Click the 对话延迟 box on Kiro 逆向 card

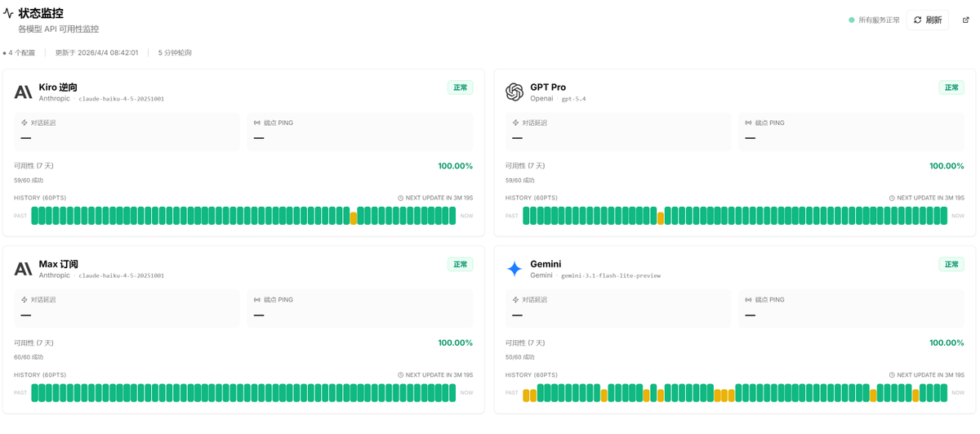[127, 132]
